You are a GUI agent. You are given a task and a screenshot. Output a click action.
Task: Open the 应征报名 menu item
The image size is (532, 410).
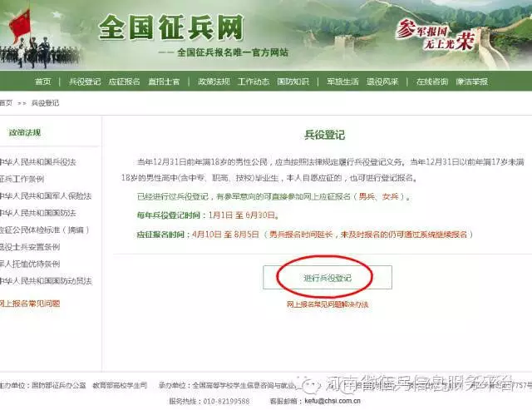click(124, 82)
